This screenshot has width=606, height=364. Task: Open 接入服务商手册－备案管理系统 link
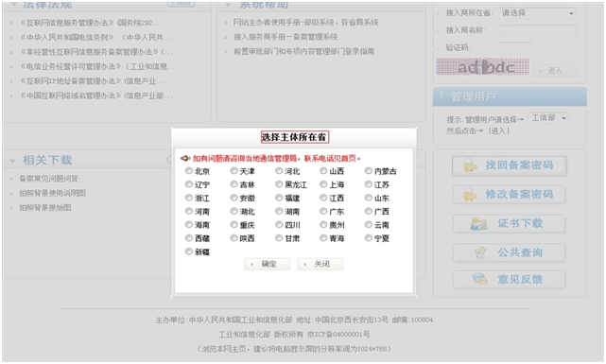286,37
